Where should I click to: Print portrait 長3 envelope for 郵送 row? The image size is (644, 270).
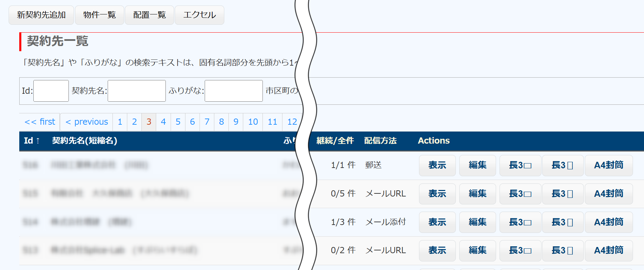click(562, 165)
